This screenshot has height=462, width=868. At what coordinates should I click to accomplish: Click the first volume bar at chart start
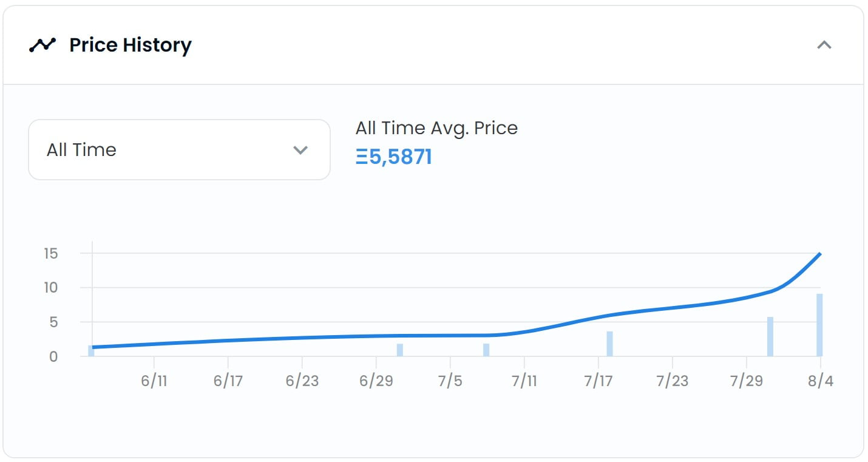[91, 352]
